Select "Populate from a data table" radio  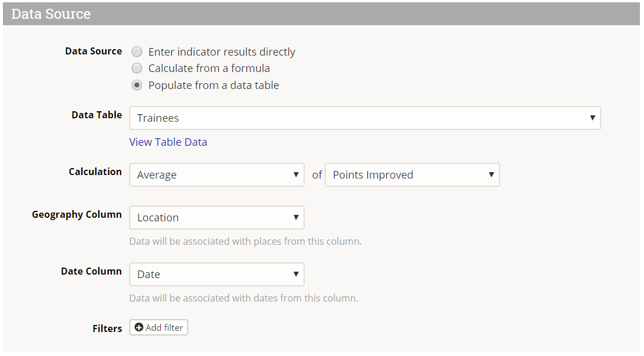137,85
